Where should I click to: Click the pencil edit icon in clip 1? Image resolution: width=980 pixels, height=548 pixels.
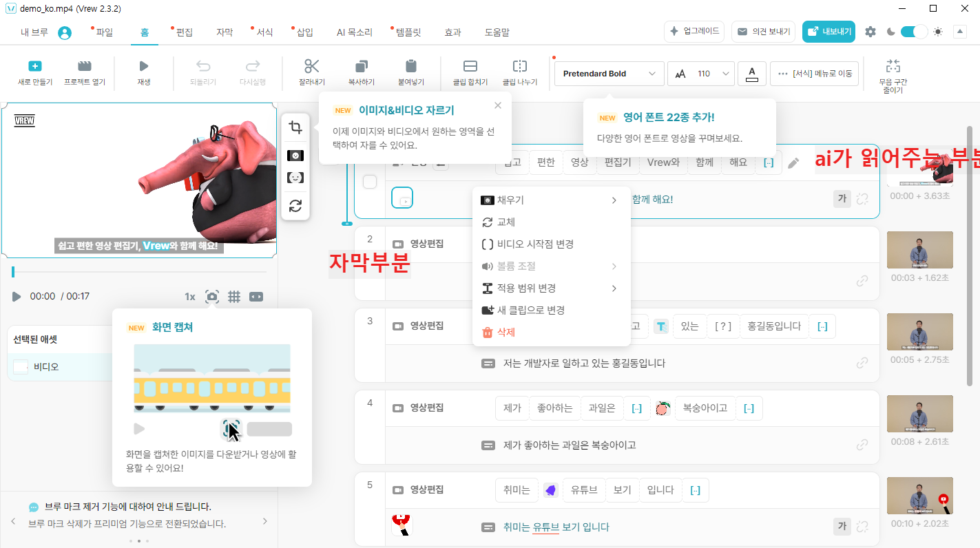[793, 163]
